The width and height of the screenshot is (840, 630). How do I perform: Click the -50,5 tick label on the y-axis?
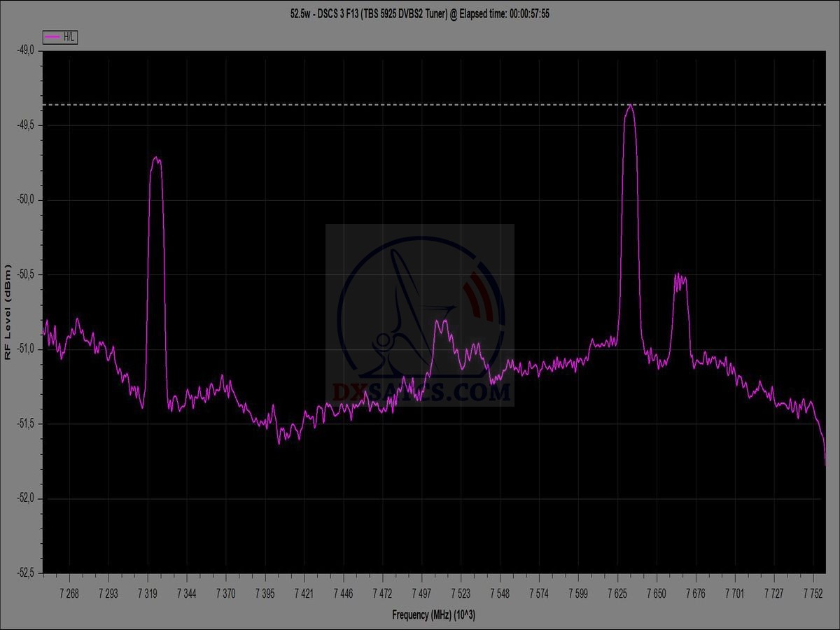(25, 274)
